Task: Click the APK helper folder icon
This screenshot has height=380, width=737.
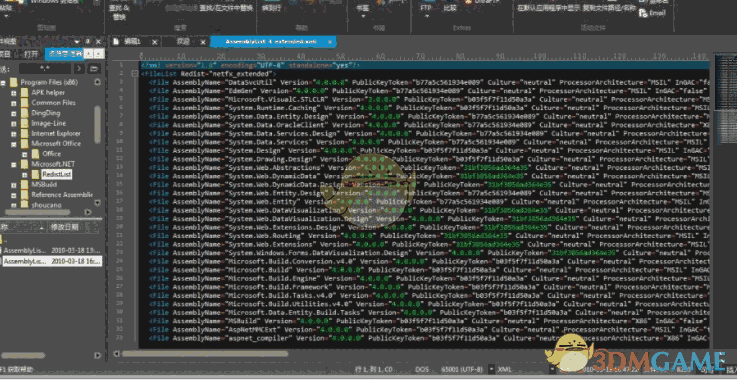Action: [x=24, y=92]
